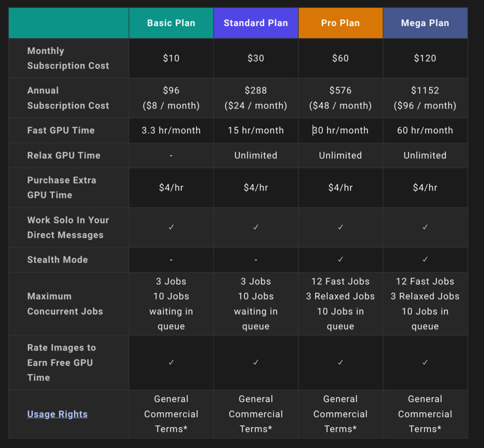Select the Pro Plan header

coord(340,23)
